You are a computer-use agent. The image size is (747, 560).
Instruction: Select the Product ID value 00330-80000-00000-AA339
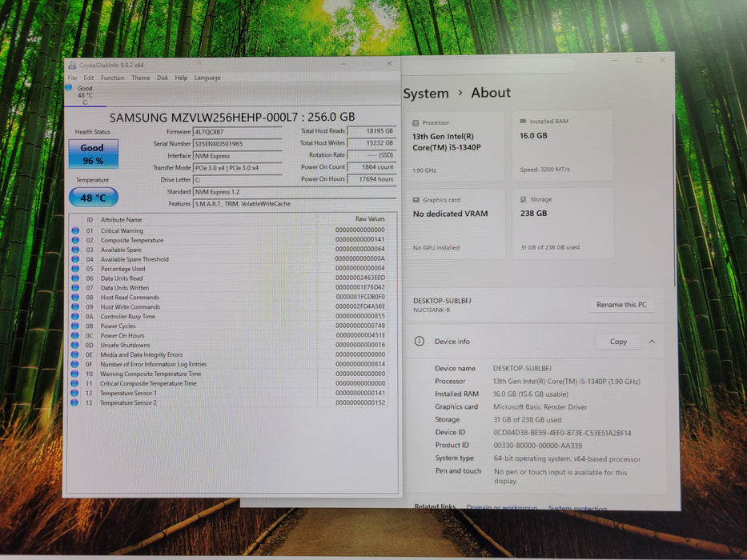tap(537, 446)
